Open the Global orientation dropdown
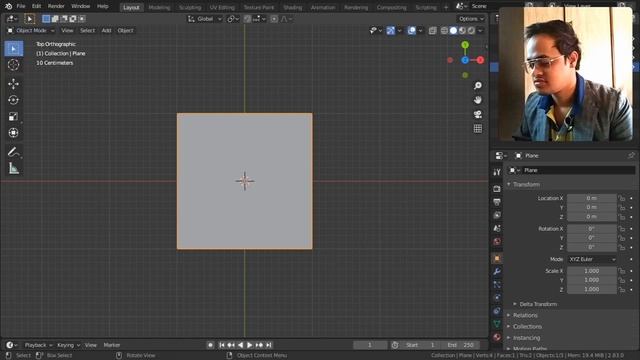This screenshot has height=360, width=640. (x=205, y=19)
